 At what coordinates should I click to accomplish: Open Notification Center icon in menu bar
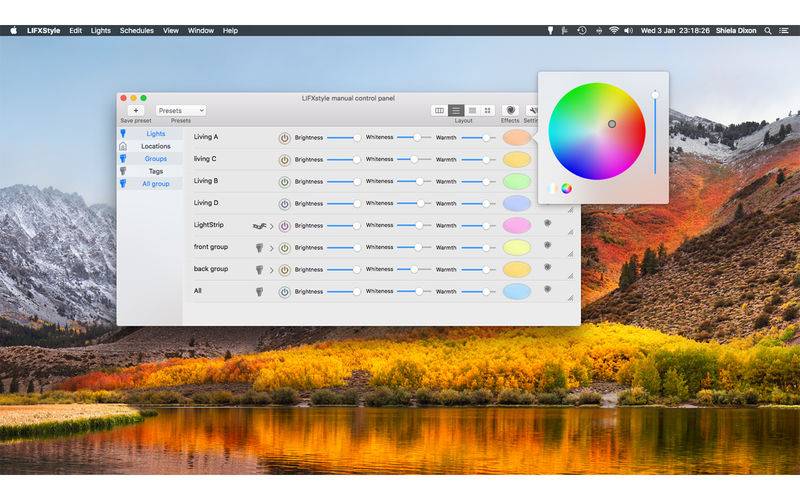[784, 31]
